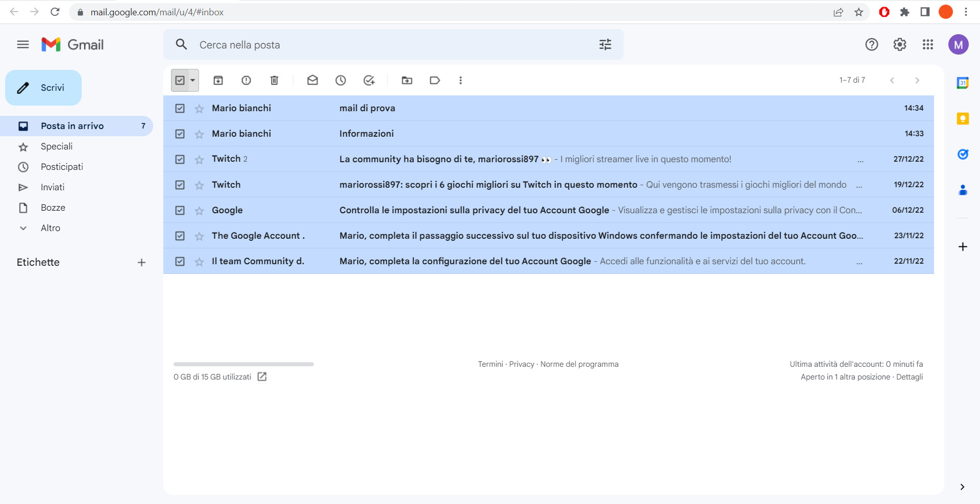The image size is (980, 504).
Task: Expand the Altro section in the sidebar
Action: [x=51, y=228]
